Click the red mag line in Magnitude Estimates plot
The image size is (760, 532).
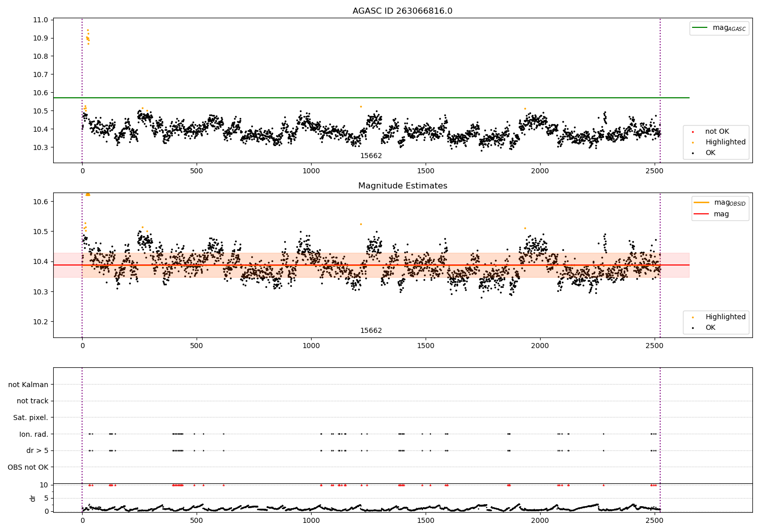371,265
